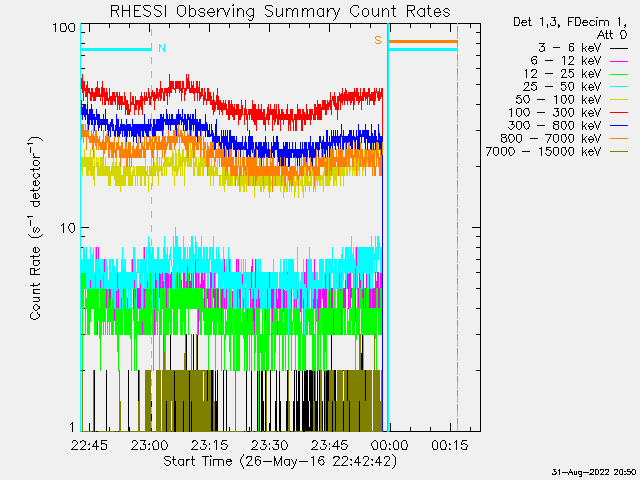The width and height of the screenshot is (640, 480).
Task: Select the 25 - 50 keV legend label
Action: click(x=562, y=87)
